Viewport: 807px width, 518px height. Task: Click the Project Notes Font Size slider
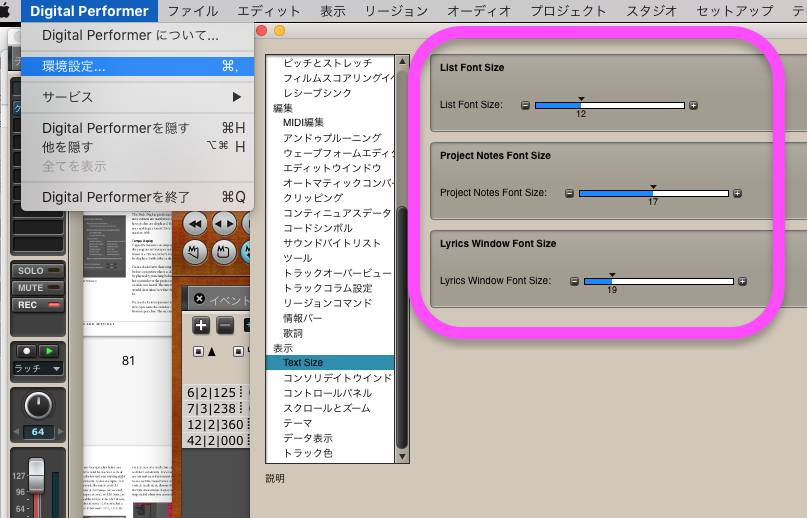click(654, 193)
